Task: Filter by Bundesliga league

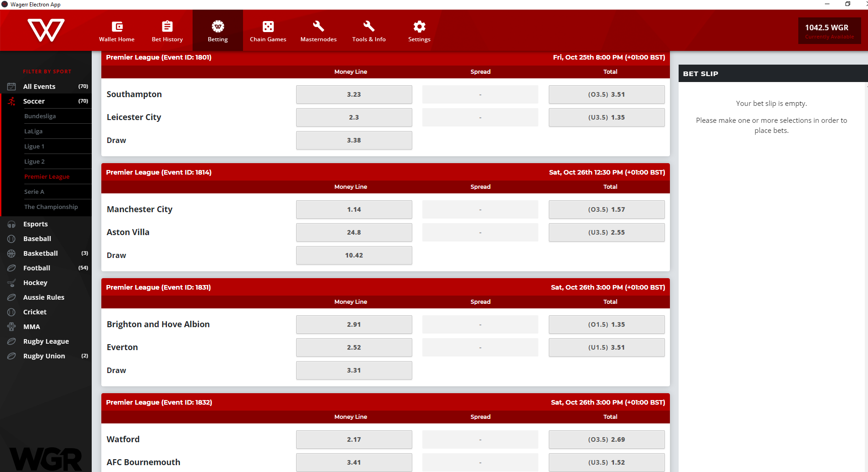Action: click(40, 116)
